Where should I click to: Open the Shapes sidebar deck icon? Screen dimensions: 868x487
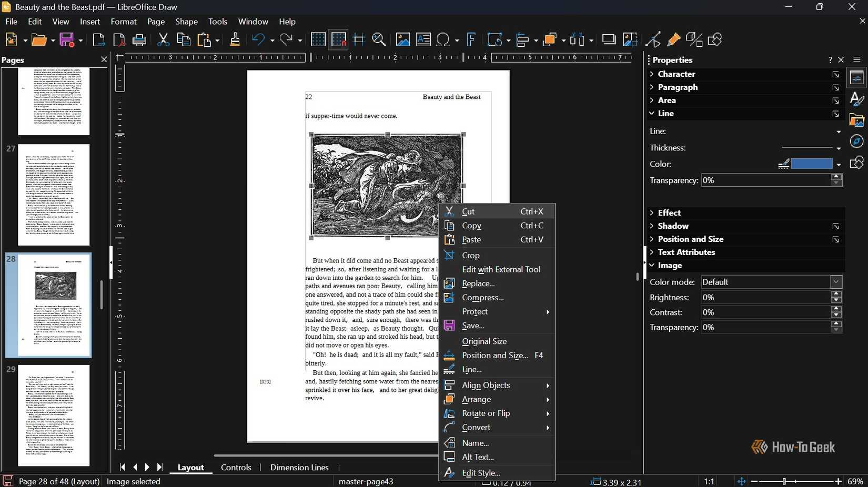point(857,163)
